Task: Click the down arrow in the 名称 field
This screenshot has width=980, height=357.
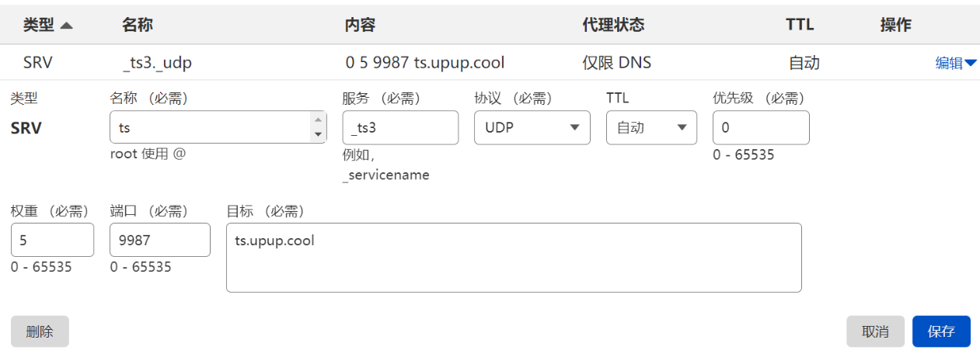Action: tap(318, 134)
